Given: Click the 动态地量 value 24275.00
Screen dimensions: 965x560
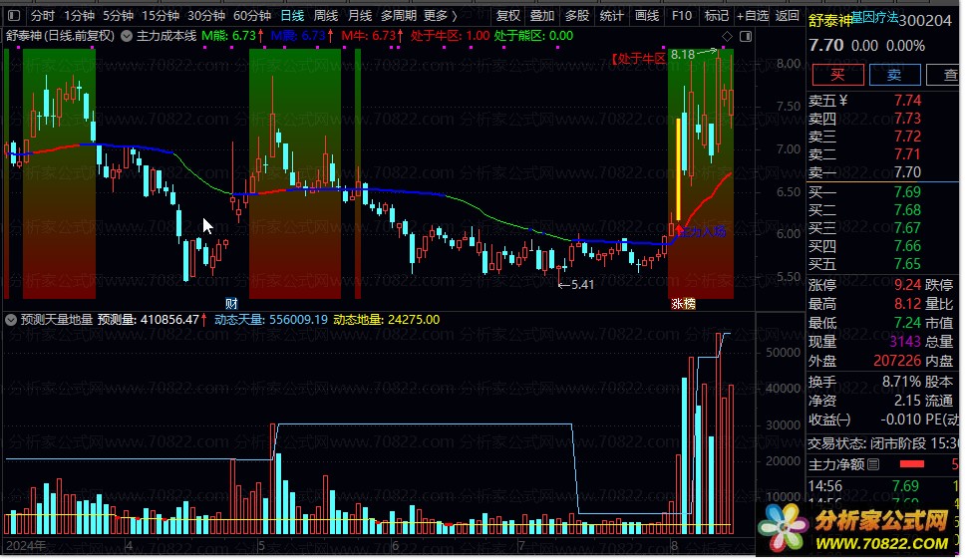Looking at the screenshot, I should click(414, 320).
